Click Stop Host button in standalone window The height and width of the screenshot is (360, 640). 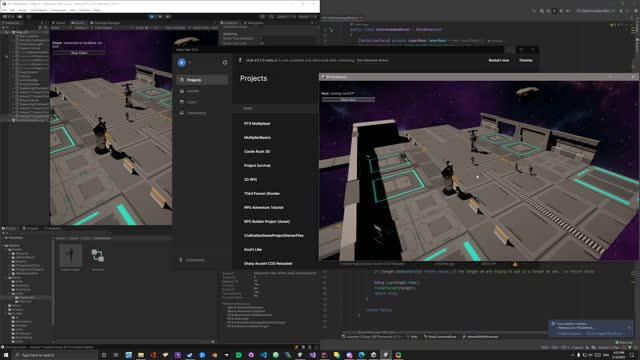(x=348, y=100)
